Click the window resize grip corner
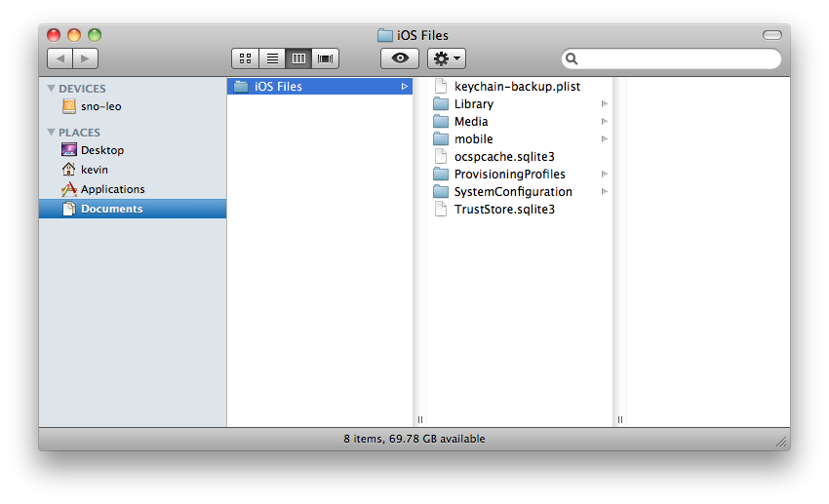This screenshot has width=829, height=504. click(781, 443)
